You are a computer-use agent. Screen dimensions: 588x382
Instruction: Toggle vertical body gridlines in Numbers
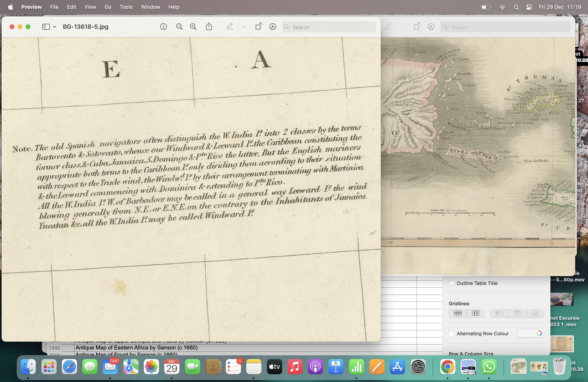tap(476, 313)
